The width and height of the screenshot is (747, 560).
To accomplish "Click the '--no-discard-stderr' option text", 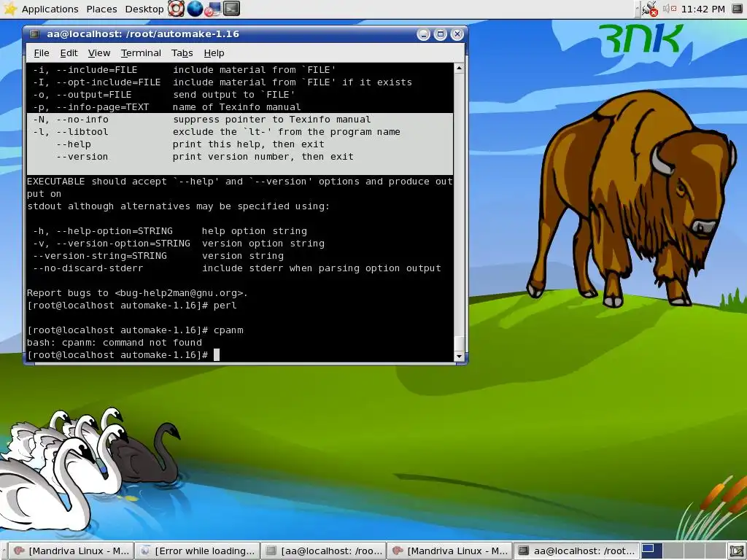I will [88, 268].
